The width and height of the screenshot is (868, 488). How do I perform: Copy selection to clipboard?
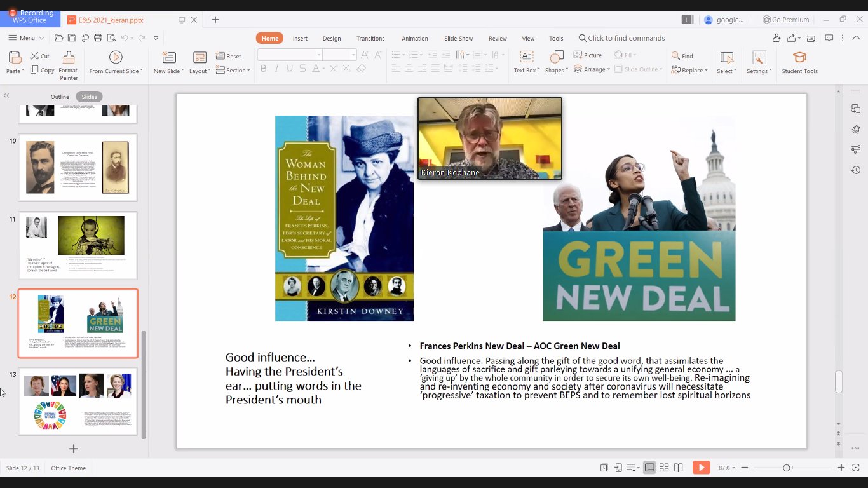pos(43,70)
